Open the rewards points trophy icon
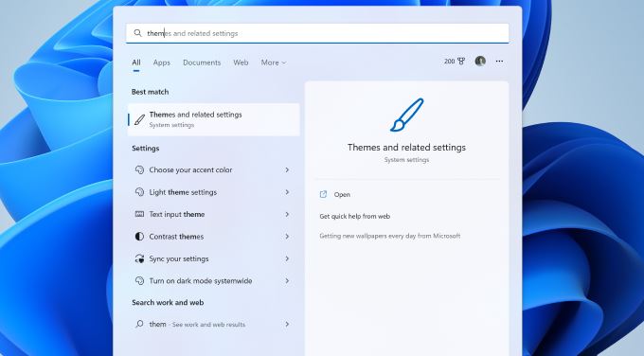This screenshot has width=644, height=356. click(461, 62)
